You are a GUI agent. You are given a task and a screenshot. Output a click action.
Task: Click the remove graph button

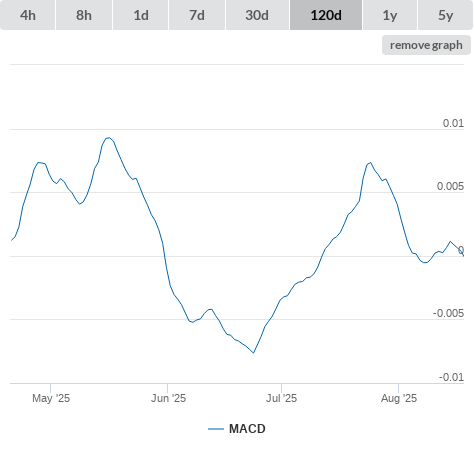(426, 45)
